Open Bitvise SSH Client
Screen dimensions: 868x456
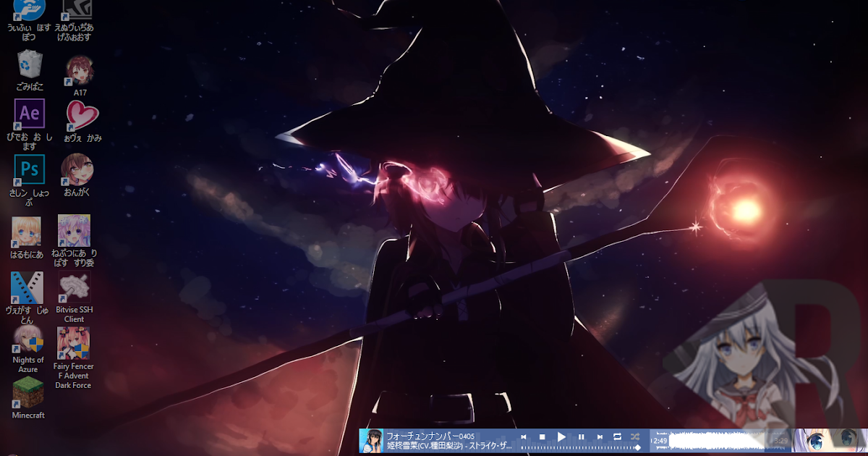(75, 289)
